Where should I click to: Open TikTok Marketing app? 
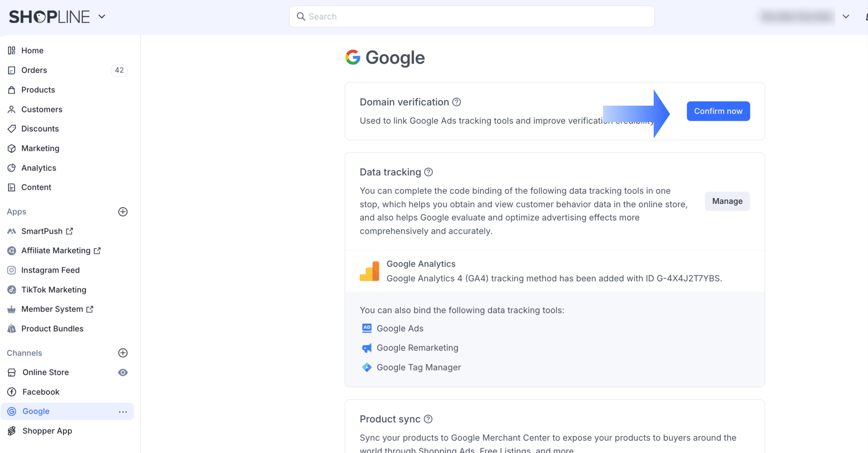[x=54, y=290]
